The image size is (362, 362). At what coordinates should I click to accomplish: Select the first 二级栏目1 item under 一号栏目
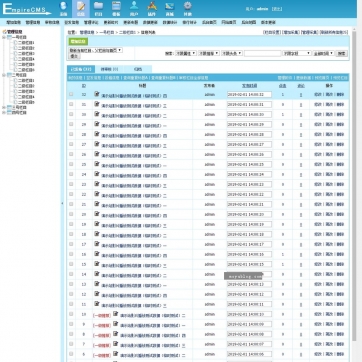tap(26, 43)
